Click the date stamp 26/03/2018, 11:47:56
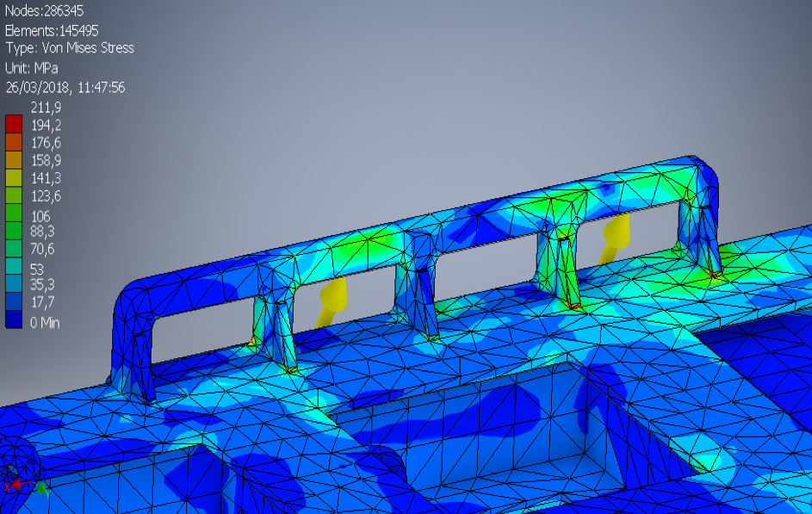 65,87
